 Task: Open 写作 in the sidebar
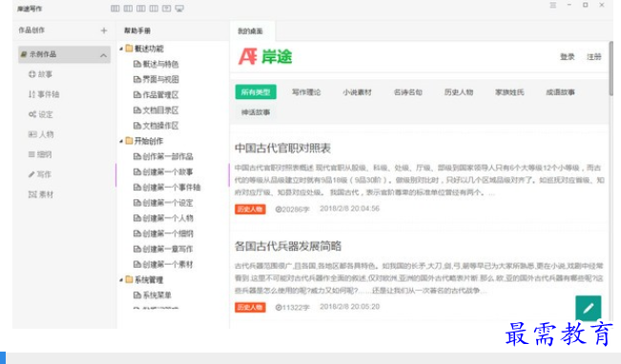click(x=40, y=174)
